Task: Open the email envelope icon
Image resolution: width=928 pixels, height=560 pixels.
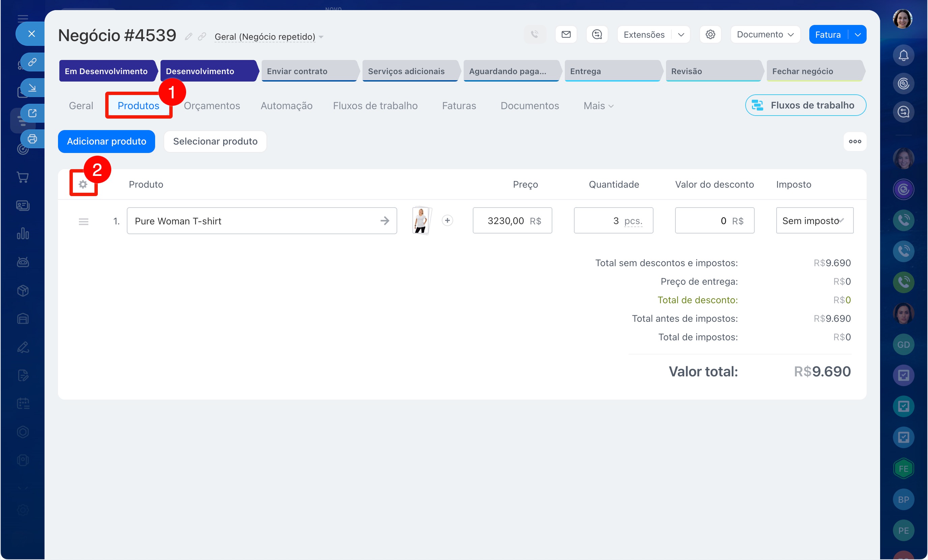Action: pos(566,35)
